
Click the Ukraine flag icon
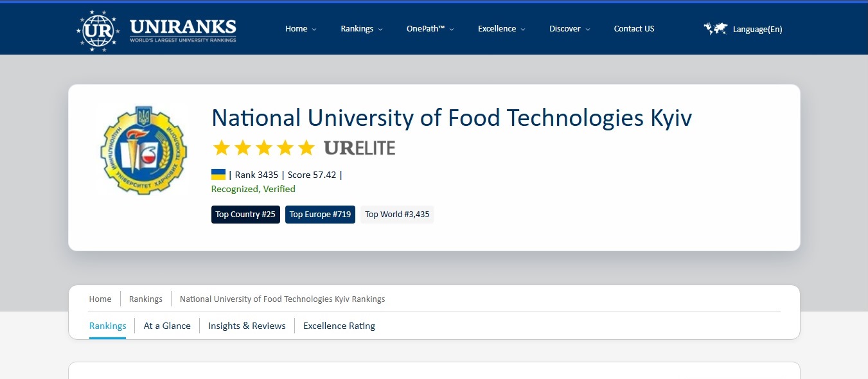pyautogui.click(x=218, y=174)
